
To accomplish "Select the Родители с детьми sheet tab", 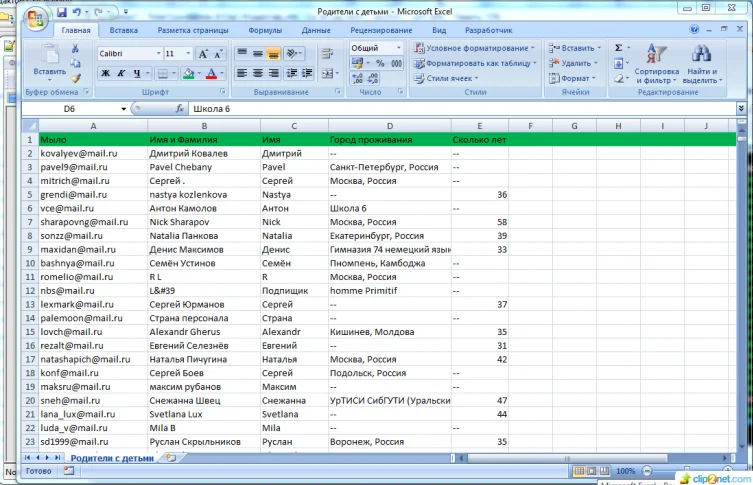I will (x=111, y=457).
